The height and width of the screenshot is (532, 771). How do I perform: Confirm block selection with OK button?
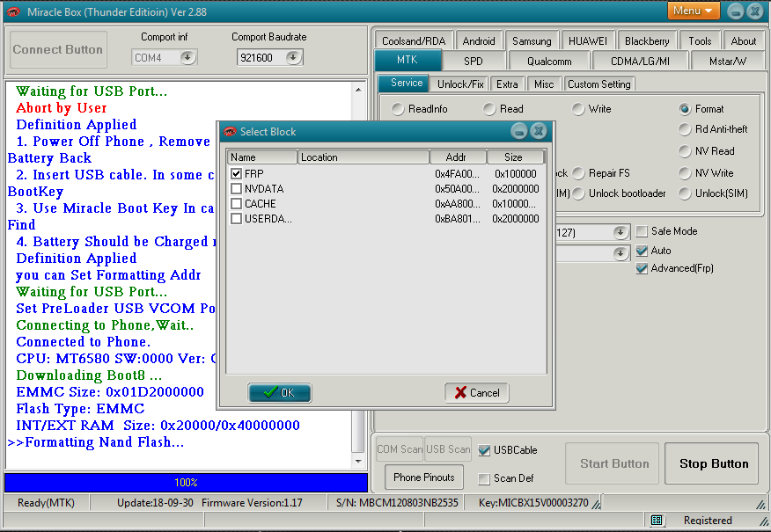[x=279, y=392]
